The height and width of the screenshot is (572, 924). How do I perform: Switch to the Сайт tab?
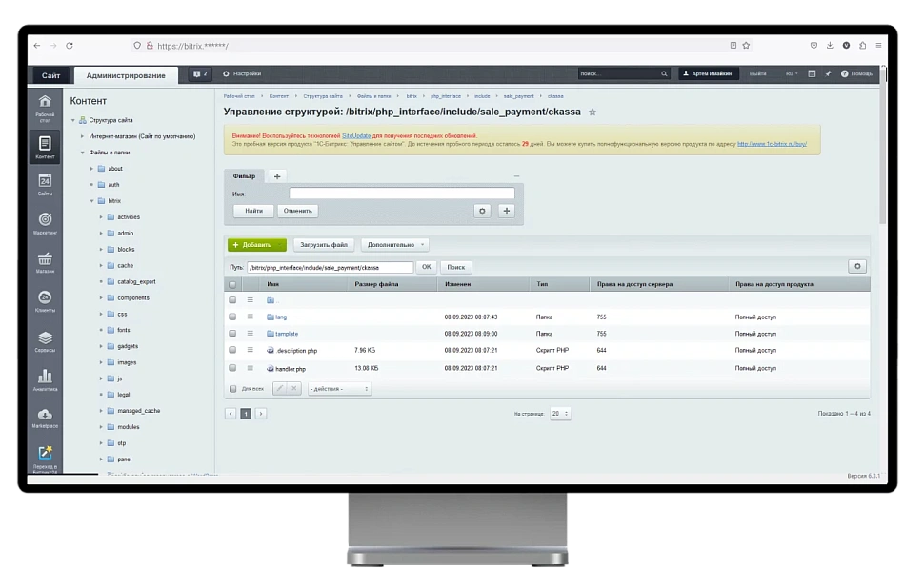[50, 75]
